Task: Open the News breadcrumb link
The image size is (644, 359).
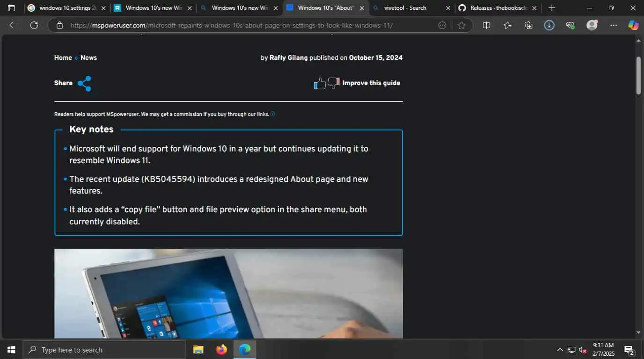Action: click(88, 57)
